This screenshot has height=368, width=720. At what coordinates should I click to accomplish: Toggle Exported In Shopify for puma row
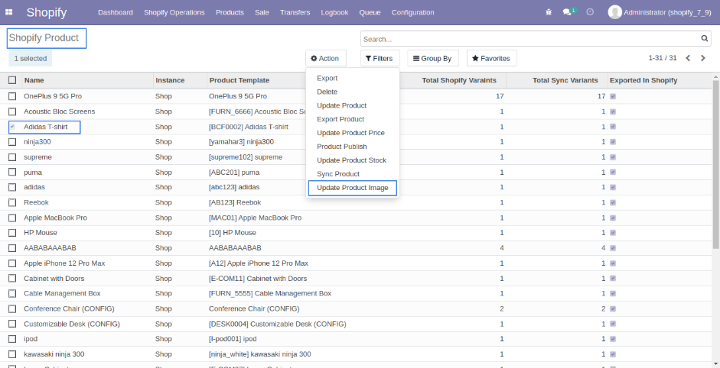pos(613,172)
